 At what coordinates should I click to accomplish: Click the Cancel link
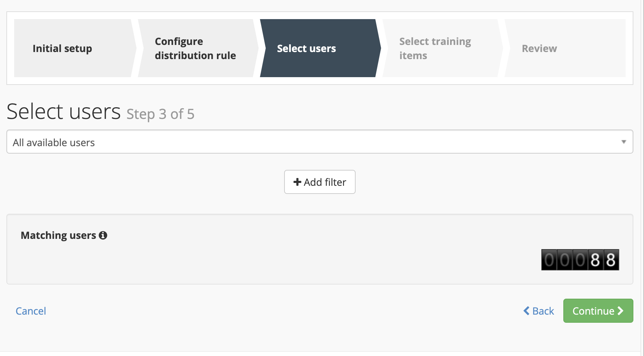tap(31, 311)
